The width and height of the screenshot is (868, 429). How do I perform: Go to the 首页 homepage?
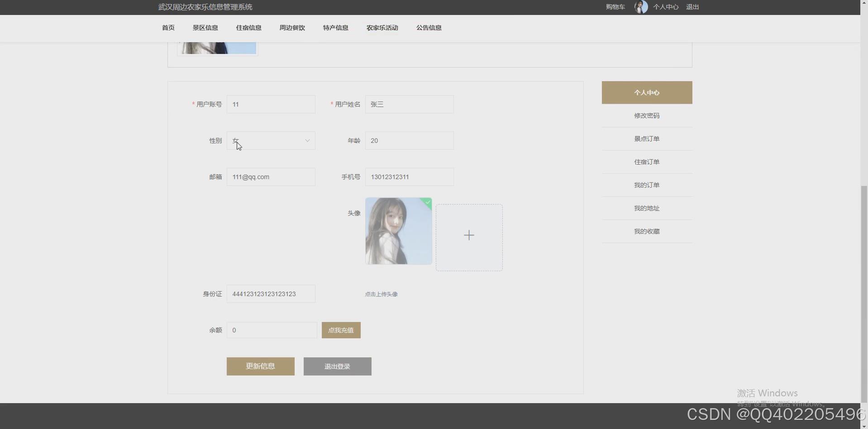point(167,28)
